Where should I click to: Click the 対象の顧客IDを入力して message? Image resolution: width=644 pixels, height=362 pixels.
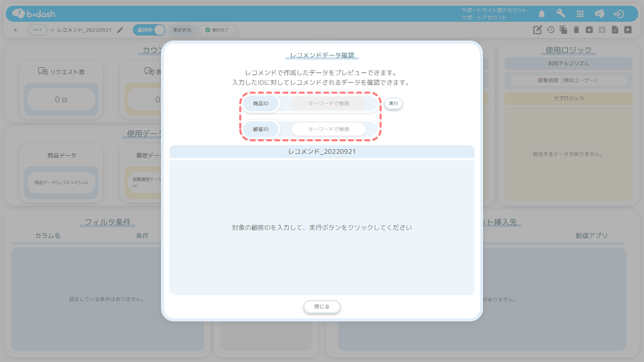pos(322,227)
